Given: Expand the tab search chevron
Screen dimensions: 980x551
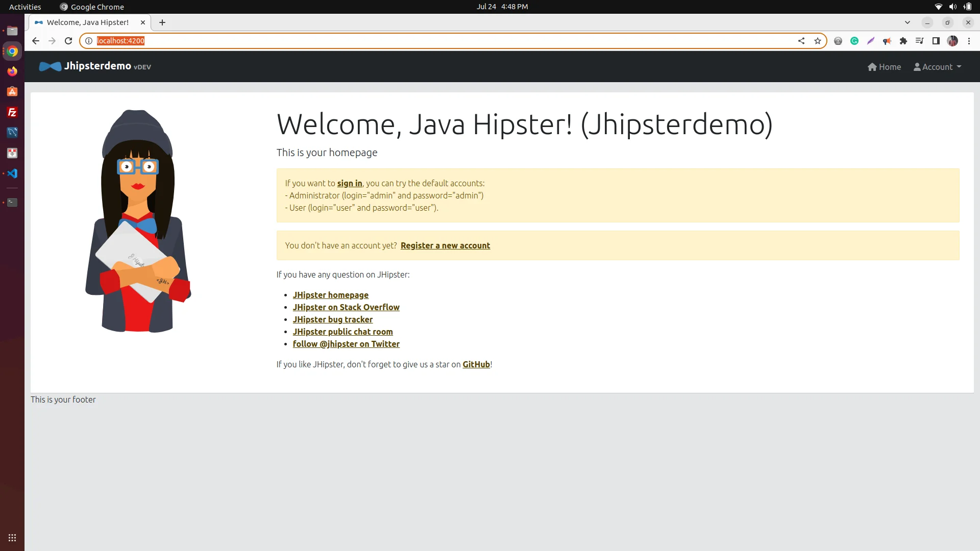Looking at the screenshot, I should point(908,22).
